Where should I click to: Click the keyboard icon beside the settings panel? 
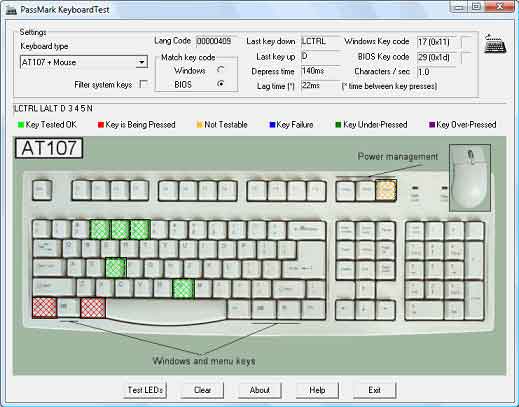coord(495,44)
